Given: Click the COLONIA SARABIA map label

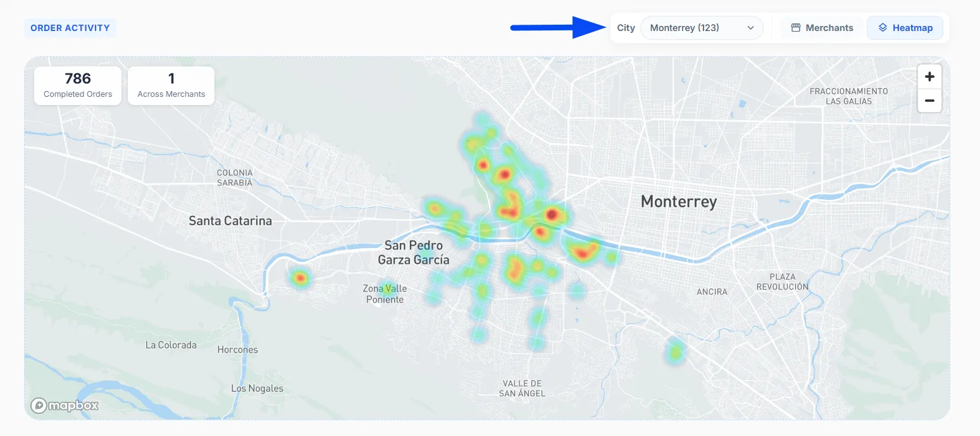Looking at the screenshot, I should tap(235, 178).
